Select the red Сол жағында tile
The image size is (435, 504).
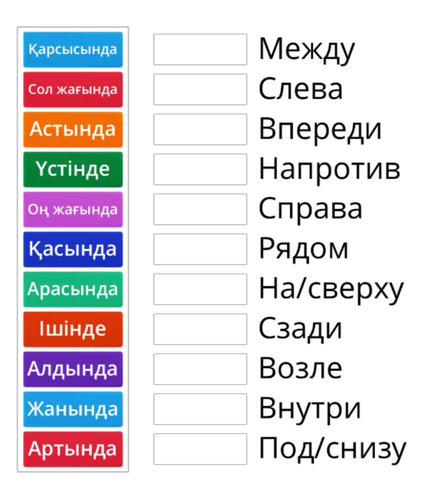[x=72, y=90]
